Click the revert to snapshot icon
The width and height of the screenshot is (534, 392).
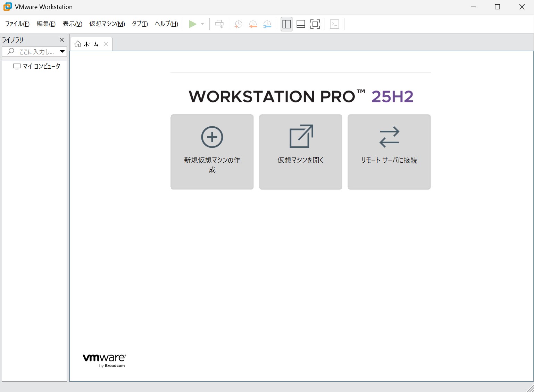tap(253, 24)
